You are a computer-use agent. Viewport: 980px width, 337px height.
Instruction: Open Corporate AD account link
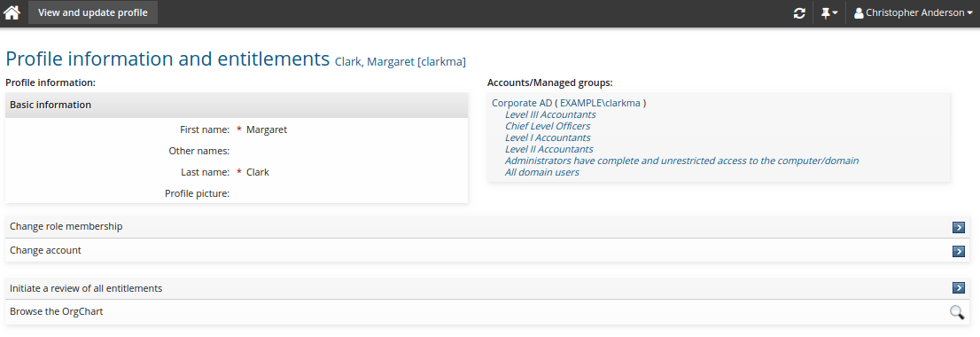[x=522, y=103]
